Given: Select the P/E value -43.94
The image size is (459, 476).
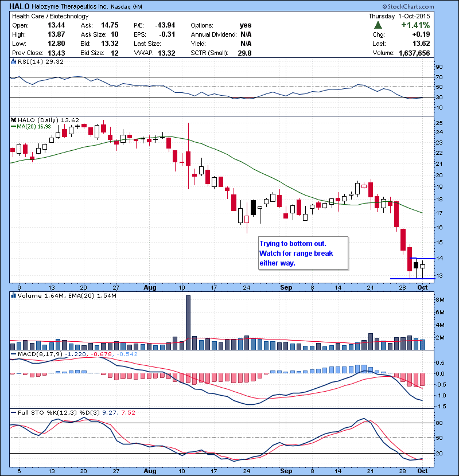Looking at the screenshot, I should click(165, 25).
